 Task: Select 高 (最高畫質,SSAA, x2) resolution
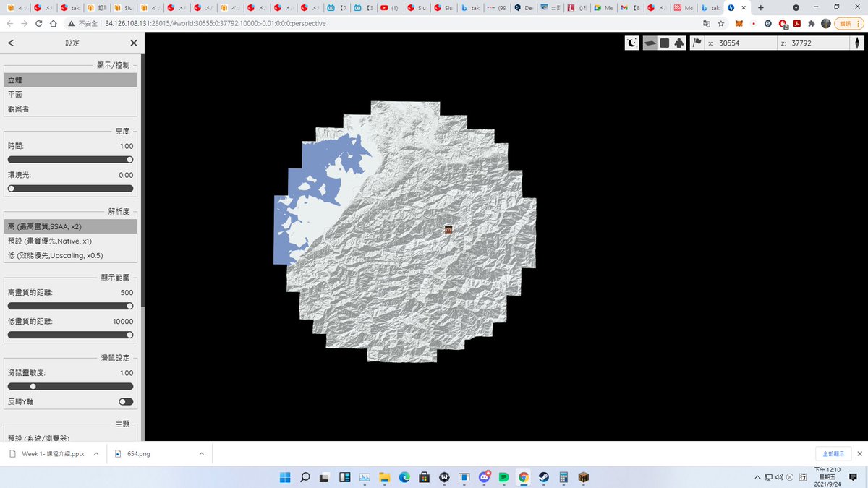tap(70, 226)
